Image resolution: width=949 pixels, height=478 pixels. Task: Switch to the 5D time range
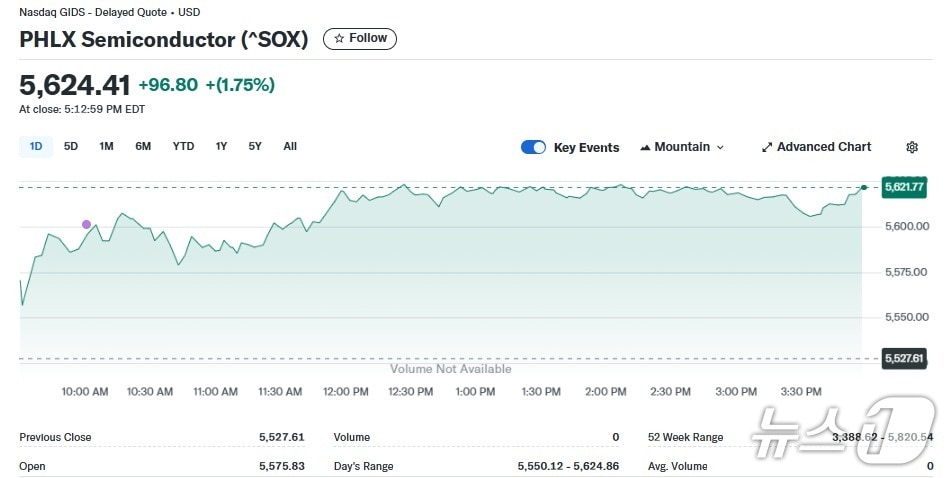[x=71, y=146]
